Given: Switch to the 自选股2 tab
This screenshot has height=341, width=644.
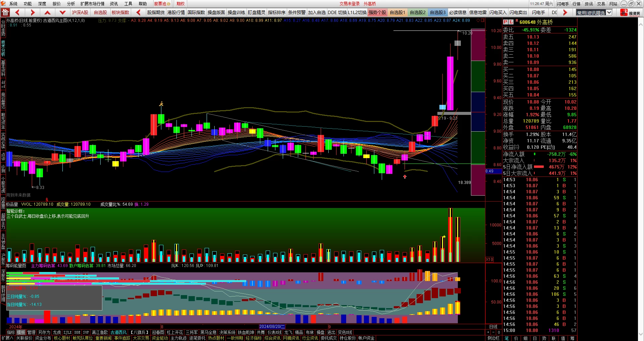Looking at the screenshot, I should pyautogui.click(x=418, y=12).
